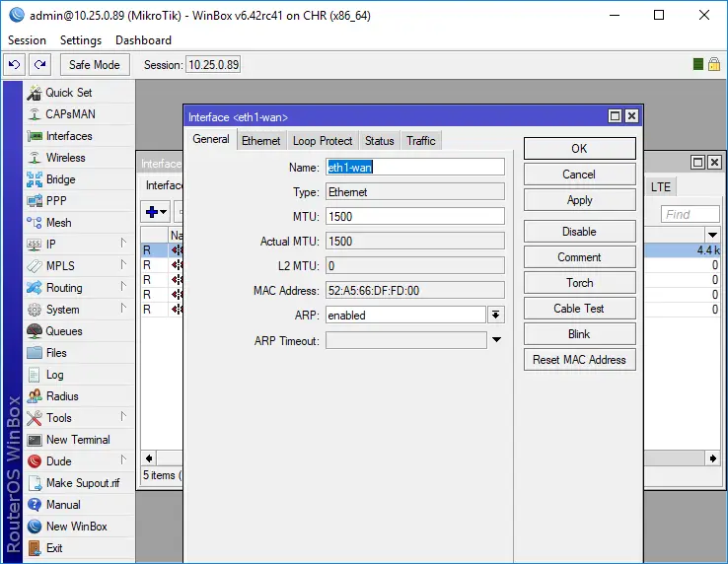Open Wireless menu entry
Image resolution: width=728 pixels, height=564 pixels.
tap(79, 158)
